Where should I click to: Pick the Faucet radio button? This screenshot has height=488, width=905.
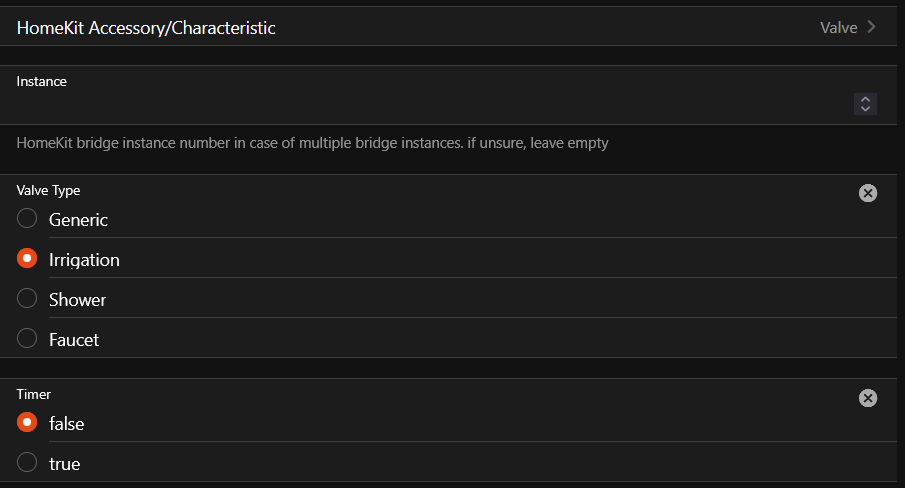tap(27, 339)
